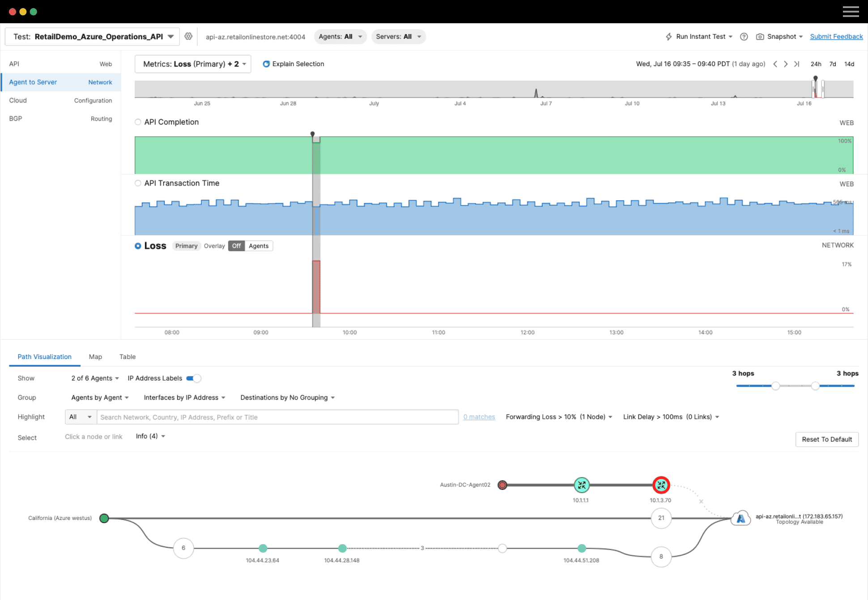
Task: Expand the Agents: All filter
Action: (340, 37)
